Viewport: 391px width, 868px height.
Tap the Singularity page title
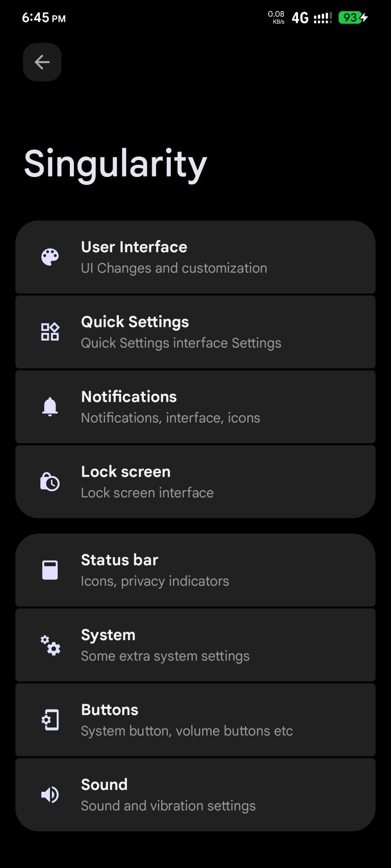(115, 164)
